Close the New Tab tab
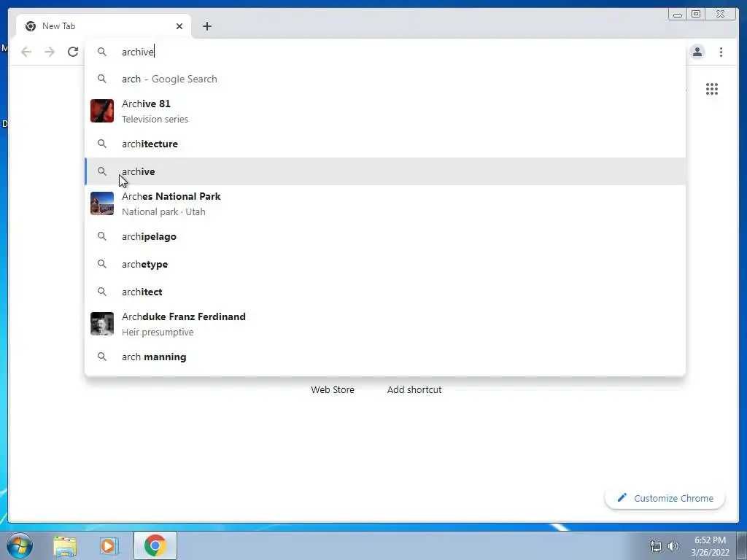This screenshot has width=747, height=560. click(179, 26)
